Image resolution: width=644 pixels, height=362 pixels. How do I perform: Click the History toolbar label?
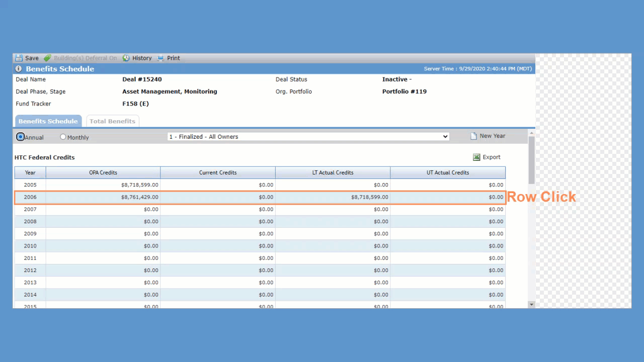tap(142, 58)
